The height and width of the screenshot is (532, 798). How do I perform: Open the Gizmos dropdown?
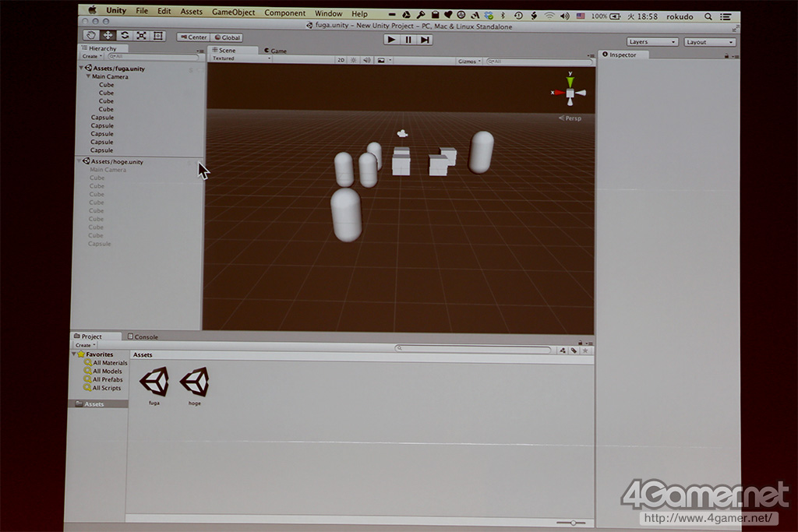tap(468, 61)
